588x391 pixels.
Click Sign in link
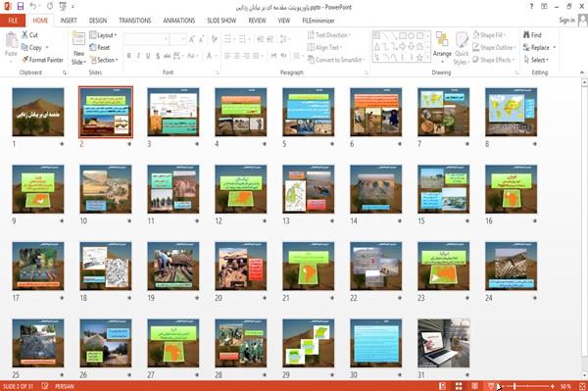click(566, 21)
